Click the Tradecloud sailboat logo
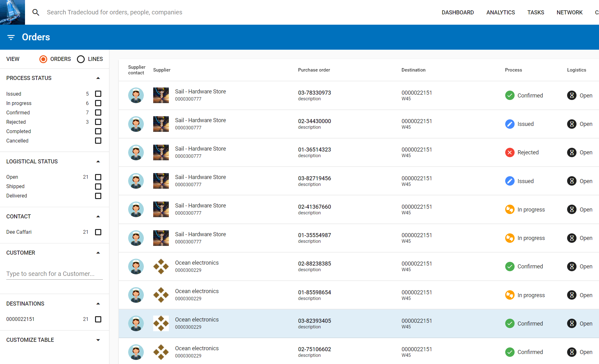 pyautogui.click(x=13, y=12)
